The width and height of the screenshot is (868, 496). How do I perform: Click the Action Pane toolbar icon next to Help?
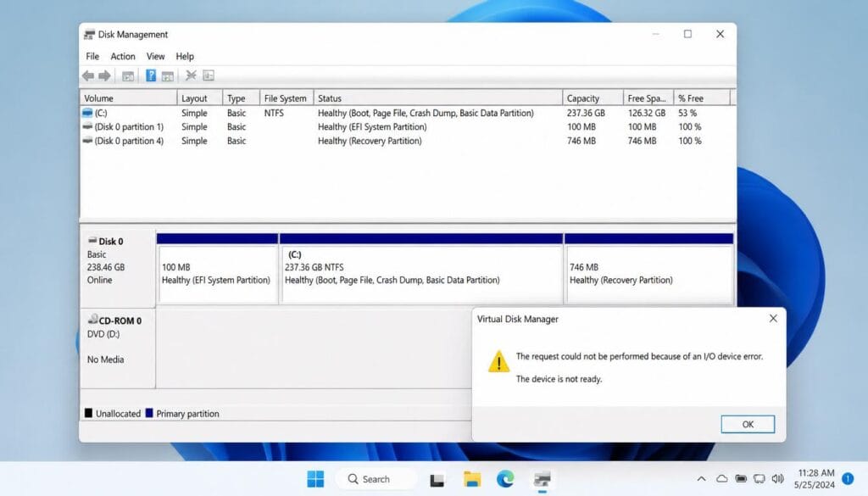pyautogui.click(x=168, y=75)
